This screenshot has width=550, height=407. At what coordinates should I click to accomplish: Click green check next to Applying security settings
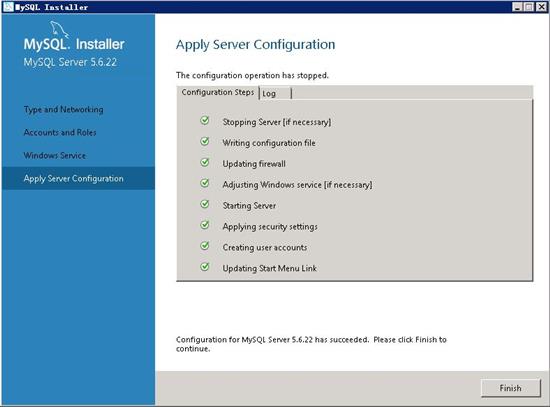tap(205, 225)
